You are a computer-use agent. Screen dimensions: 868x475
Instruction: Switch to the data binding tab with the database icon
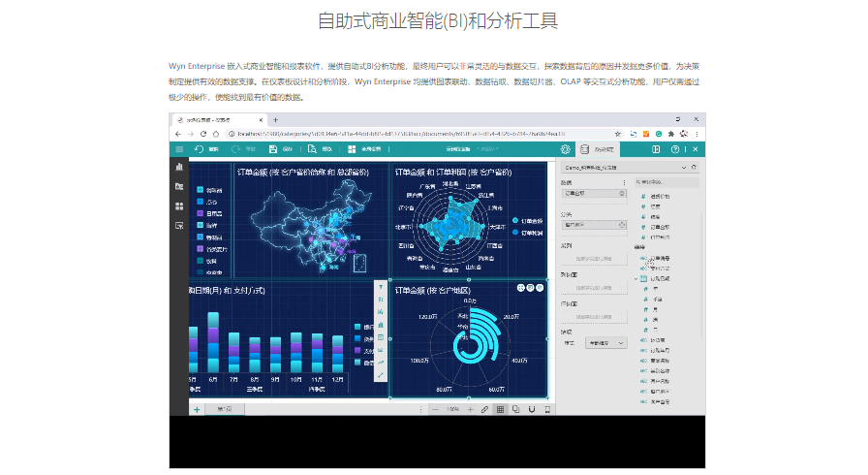coord(598,149)
